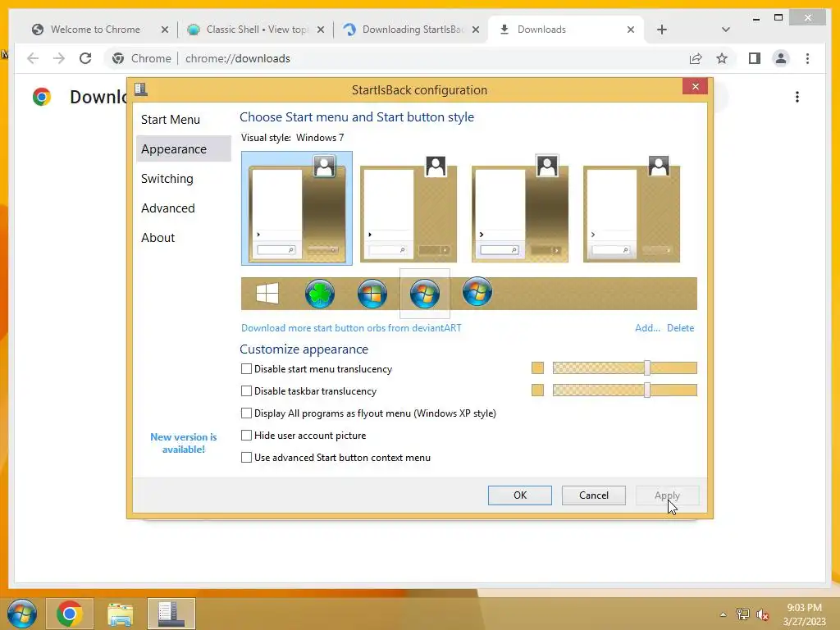This screenshot has height=630, width=840.
Task: Switch to Welcome to Chrome tab
Action: click(x=95, y=30)
